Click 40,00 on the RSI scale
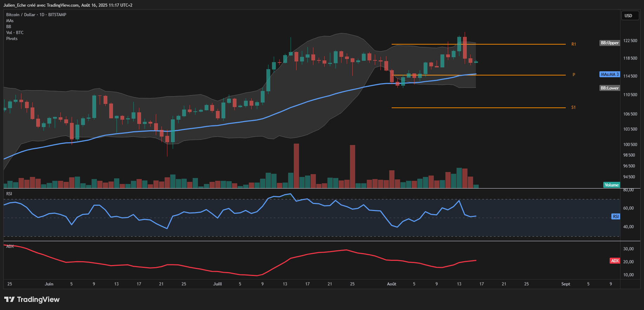 [x=629, y=227]
